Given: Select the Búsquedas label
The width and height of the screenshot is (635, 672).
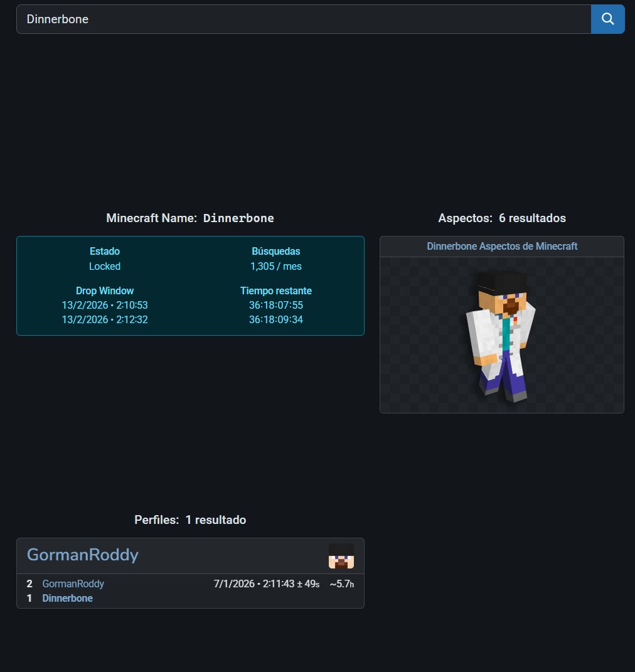Looking at the screenshot, I should (276, 251).
